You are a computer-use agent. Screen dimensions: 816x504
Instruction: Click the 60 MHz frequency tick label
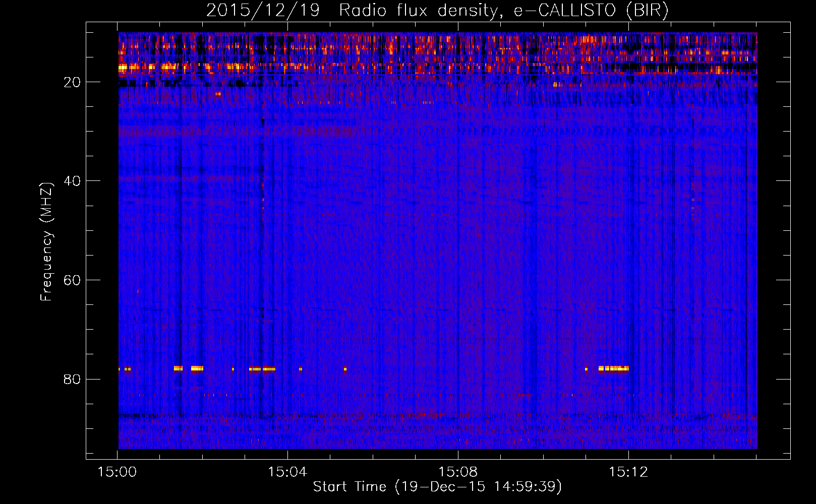click(x=73, y=280)
